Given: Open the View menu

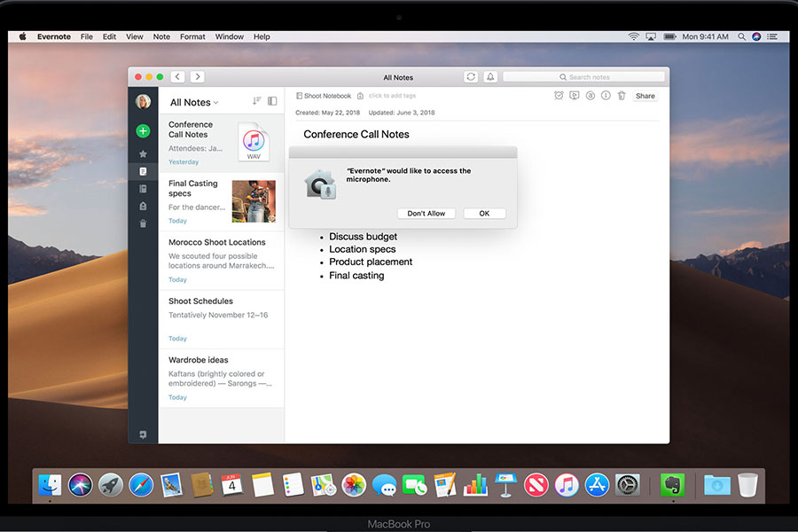Looking at the screenshot, I should (135, 36).
